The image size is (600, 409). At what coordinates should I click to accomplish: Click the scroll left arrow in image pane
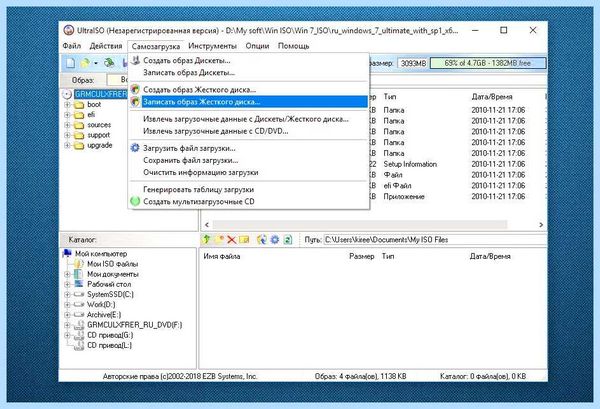click(x=207, y=225)
